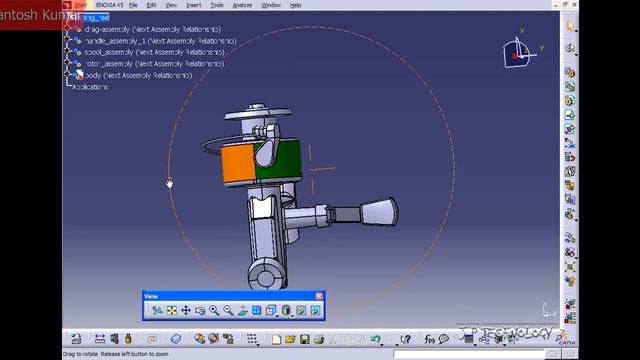Click the Open folder icon in the bottom toolbar
Screen dimensions: 640x360
(290, 339)
